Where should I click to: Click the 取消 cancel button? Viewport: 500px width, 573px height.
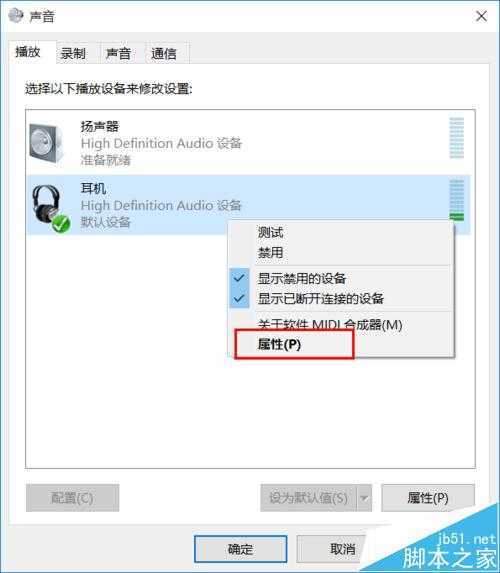point(342,549)
